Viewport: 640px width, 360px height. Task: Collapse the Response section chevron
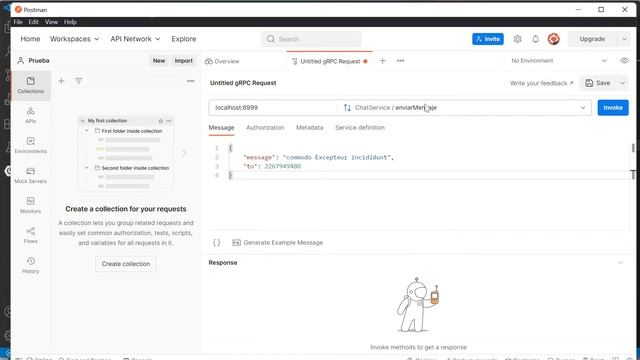621,263
